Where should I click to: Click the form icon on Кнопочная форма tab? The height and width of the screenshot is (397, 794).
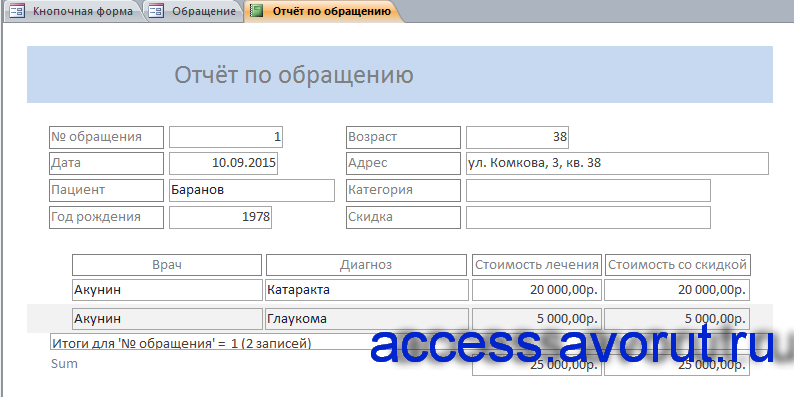(17, 11)
